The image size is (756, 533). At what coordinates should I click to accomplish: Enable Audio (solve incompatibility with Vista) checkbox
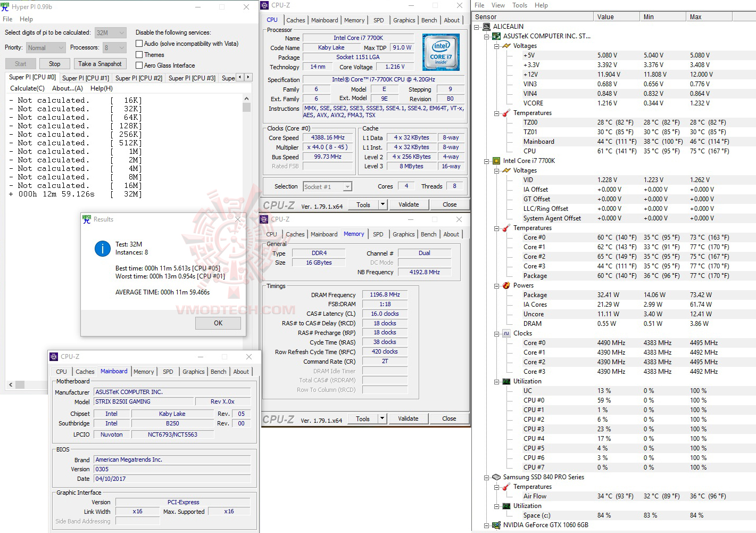[139, 44]
